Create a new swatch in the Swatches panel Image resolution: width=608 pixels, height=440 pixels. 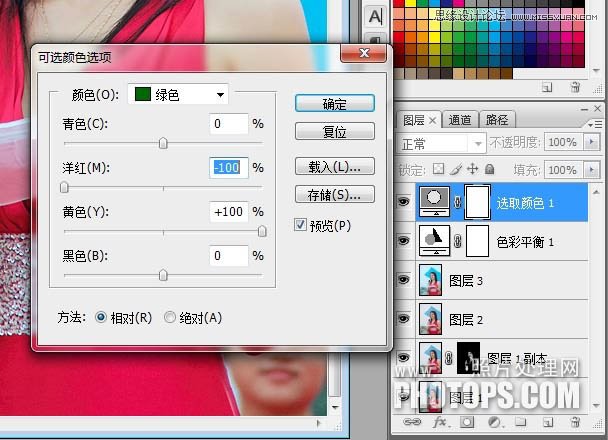click(547, 87)
